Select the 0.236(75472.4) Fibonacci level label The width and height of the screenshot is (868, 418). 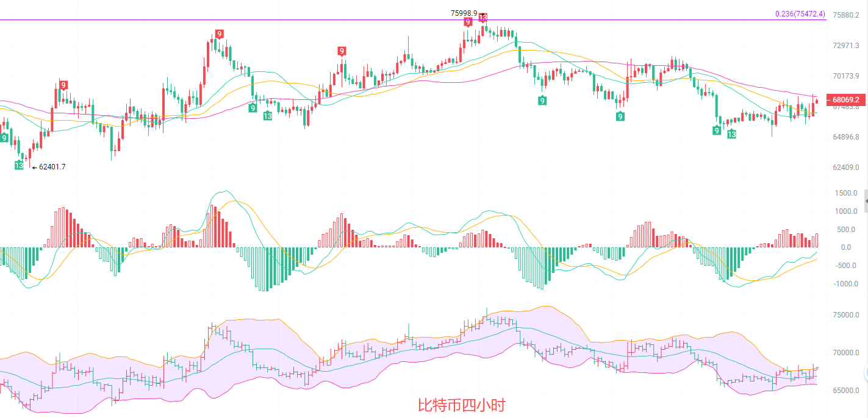800,14
